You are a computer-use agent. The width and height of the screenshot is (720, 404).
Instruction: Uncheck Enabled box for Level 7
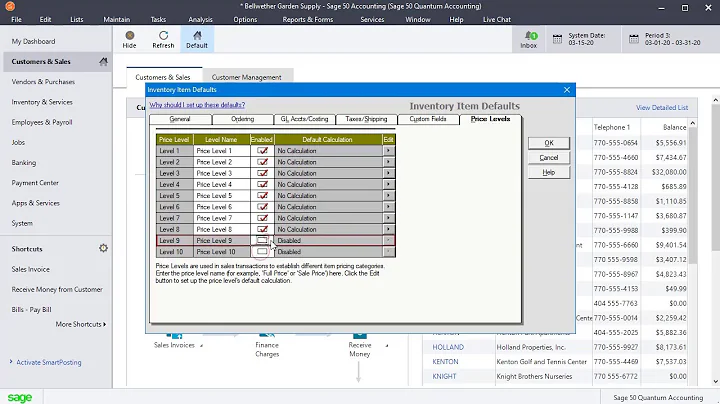click(x=262, y=218)
